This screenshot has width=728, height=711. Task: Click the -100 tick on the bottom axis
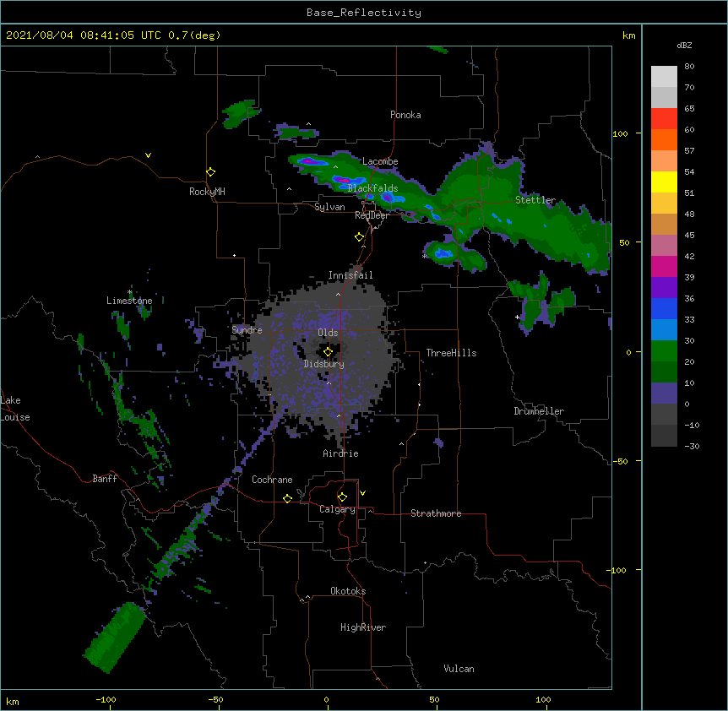106,699
